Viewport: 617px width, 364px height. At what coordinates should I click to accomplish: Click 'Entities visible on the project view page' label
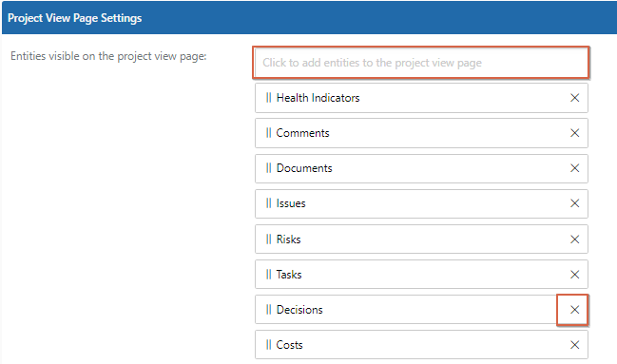click(x=108, y=56)
